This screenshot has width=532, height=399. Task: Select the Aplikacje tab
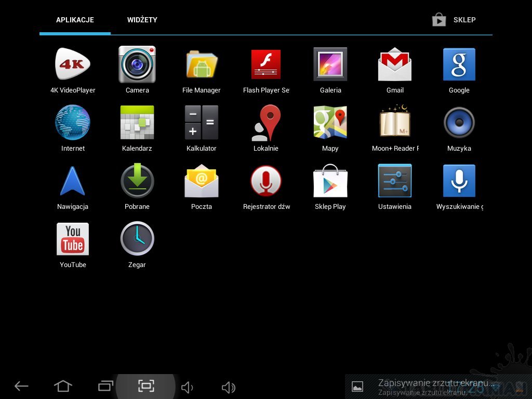(75, 20)
